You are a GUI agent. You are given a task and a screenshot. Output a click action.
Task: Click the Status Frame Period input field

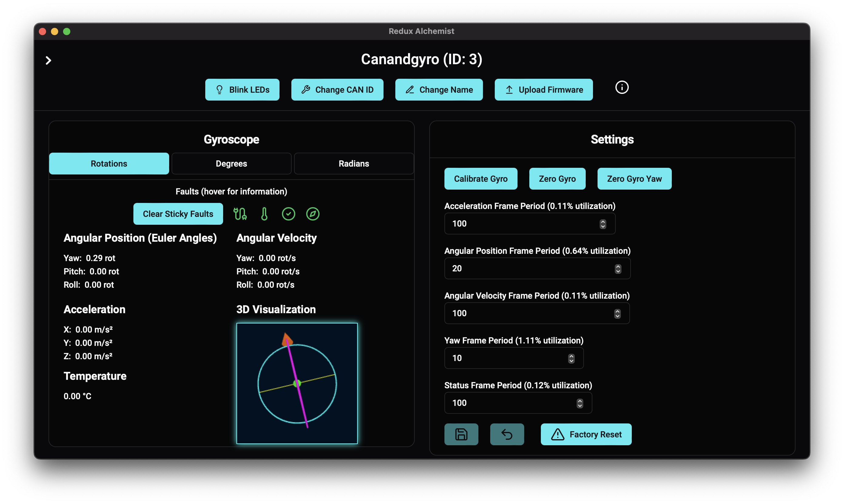pyautogui.click(x=510, y=403)
